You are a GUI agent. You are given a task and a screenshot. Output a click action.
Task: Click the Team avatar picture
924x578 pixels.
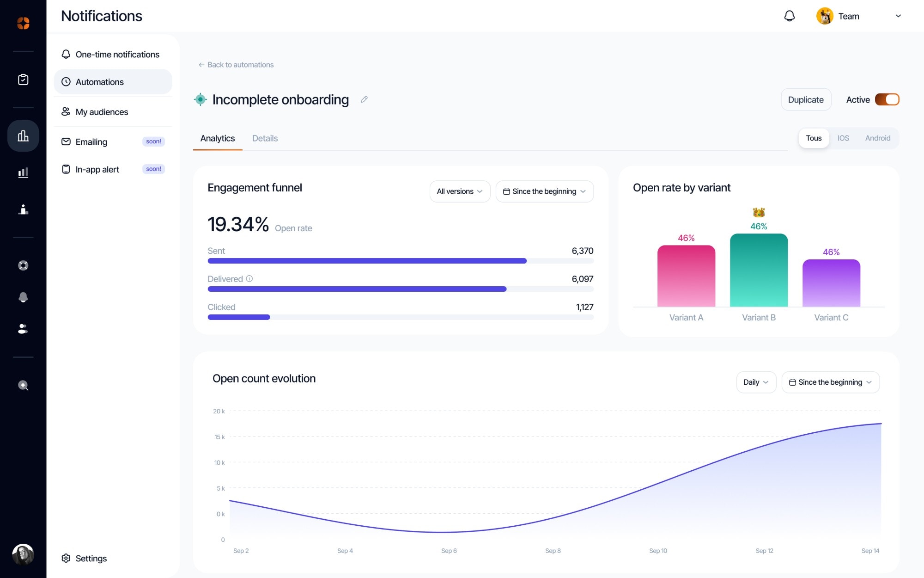coord(825,16)
